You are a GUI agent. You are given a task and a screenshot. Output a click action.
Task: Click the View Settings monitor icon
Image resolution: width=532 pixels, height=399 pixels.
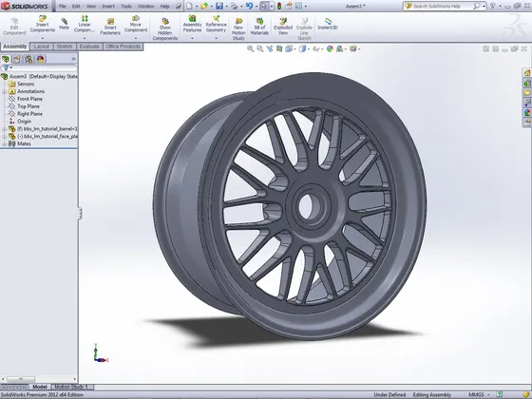pyautogui.click(x=352, y=48)
